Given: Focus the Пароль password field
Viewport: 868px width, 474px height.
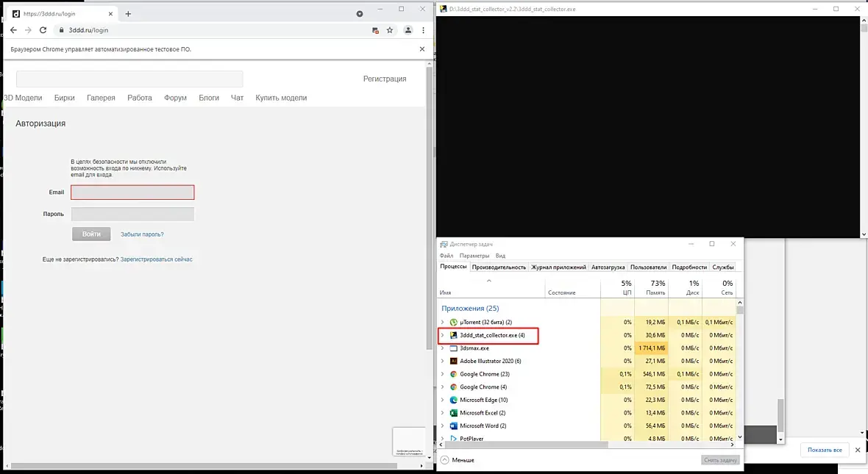Looking at the screenshot, I should 133,214.
